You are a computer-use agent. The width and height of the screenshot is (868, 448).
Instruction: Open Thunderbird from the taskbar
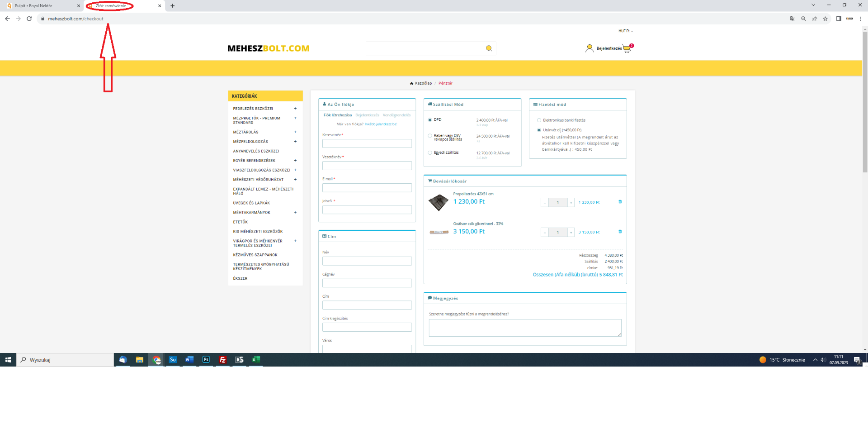tap(123, 360)
